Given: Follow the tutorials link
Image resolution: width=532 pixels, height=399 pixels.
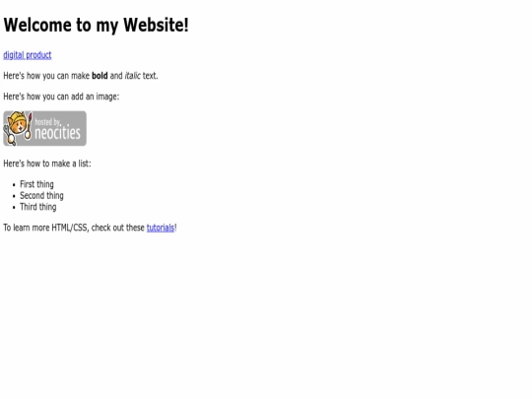Looking at the screenshot, I should 161,228.
